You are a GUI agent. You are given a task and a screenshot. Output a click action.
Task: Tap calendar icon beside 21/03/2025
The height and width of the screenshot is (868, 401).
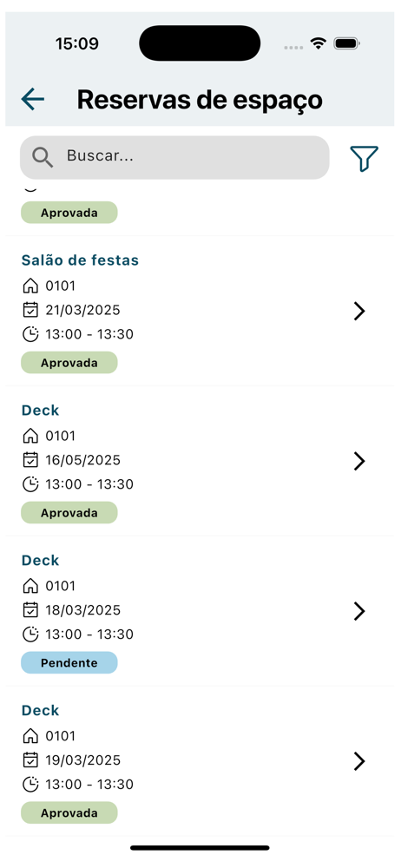point(30,310)
